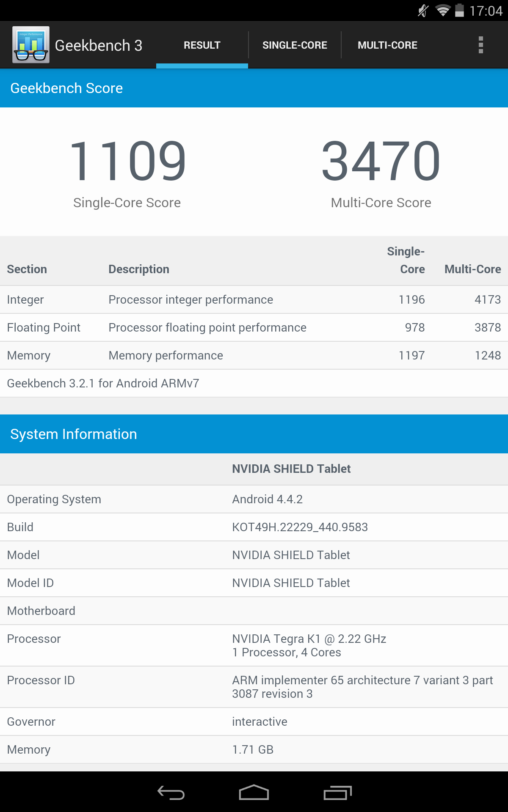
Task: Tap the battery status icon
Action: point(459,11)
